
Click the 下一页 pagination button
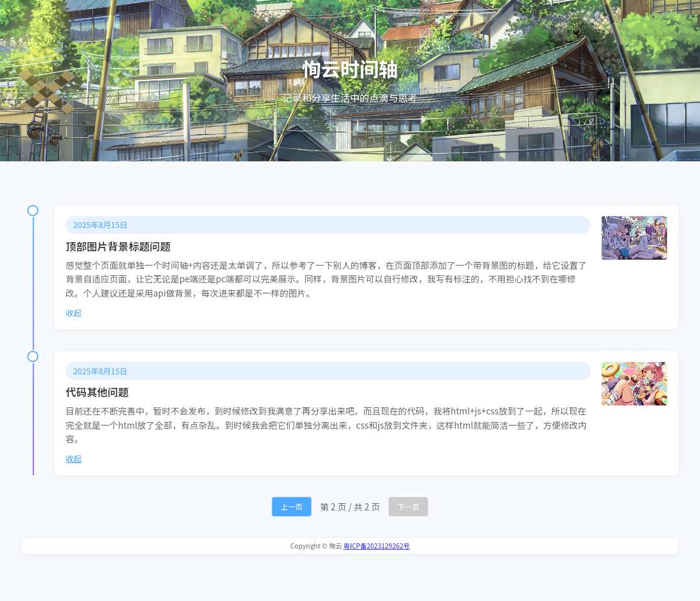(x=408, y=506)
